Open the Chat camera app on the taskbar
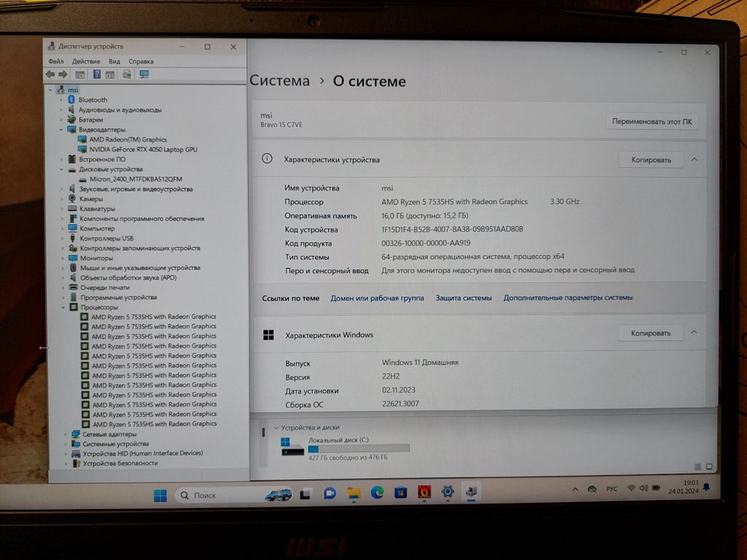Screen dimensions: 747x560 coord(330,494)
